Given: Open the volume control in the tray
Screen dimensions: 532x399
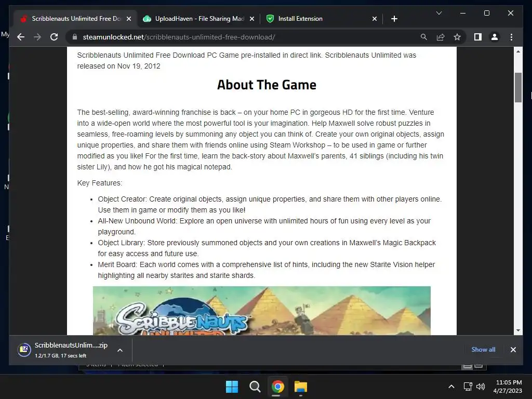Looking at the screenshot, I should (x=481, y=387).
